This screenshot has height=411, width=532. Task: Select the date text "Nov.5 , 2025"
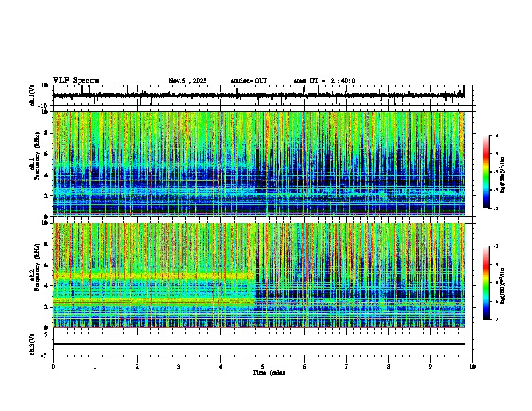[x=187, y=81]
